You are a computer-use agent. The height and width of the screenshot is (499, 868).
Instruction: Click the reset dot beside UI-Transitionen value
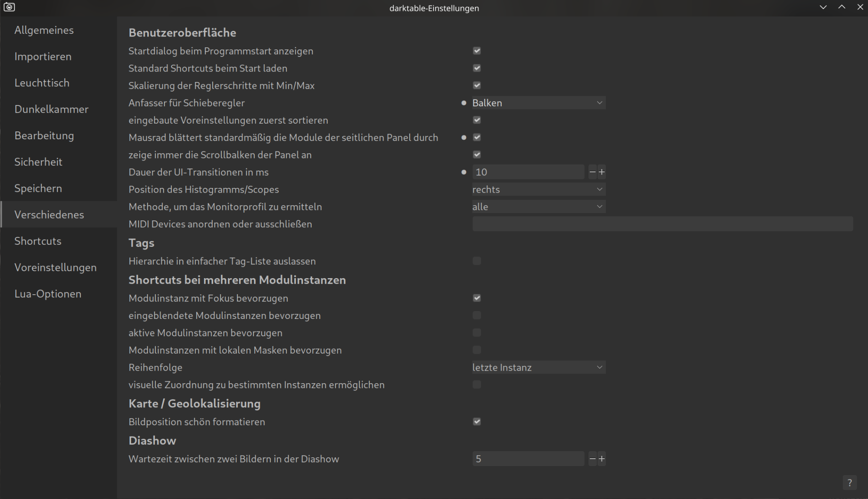464,172
